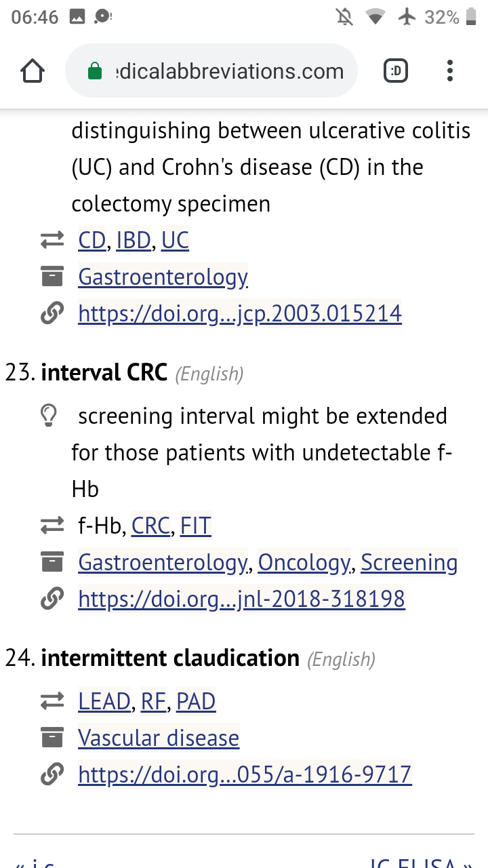
Task: Open the UC abbreviation link
Action: coord(175,240)
